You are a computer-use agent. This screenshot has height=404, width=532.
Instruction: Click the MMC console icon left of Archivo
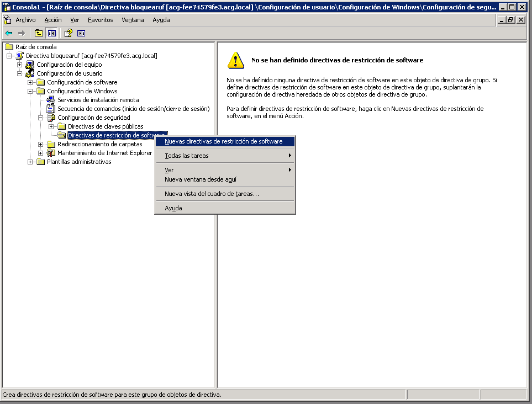(7, 20)
